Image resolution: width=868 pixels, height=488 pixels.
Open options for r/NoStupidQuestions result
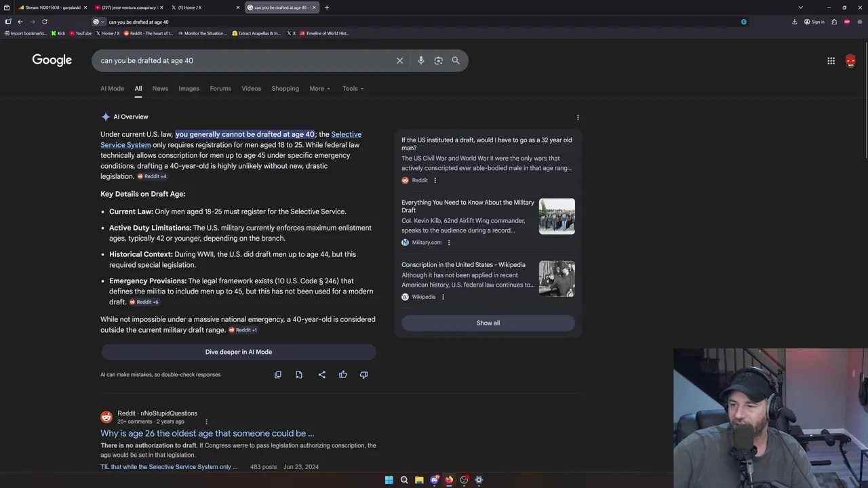point(206,422)
